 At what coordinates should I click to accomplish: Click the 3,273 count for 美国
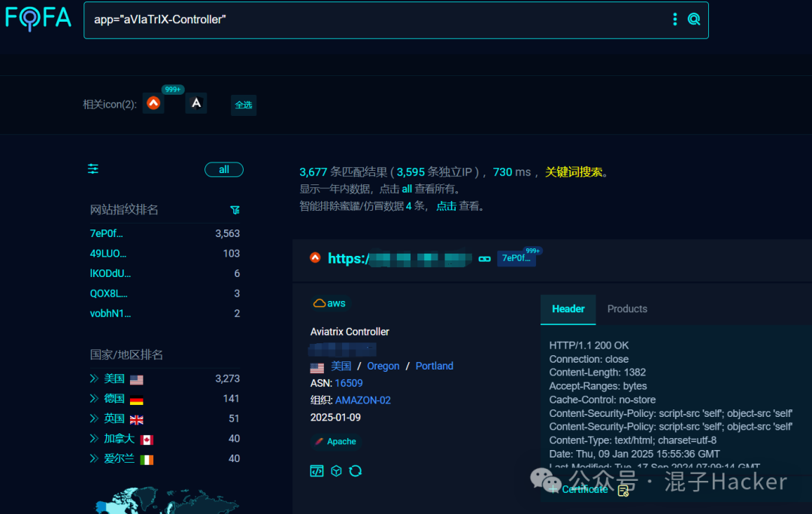click(227, 379)
